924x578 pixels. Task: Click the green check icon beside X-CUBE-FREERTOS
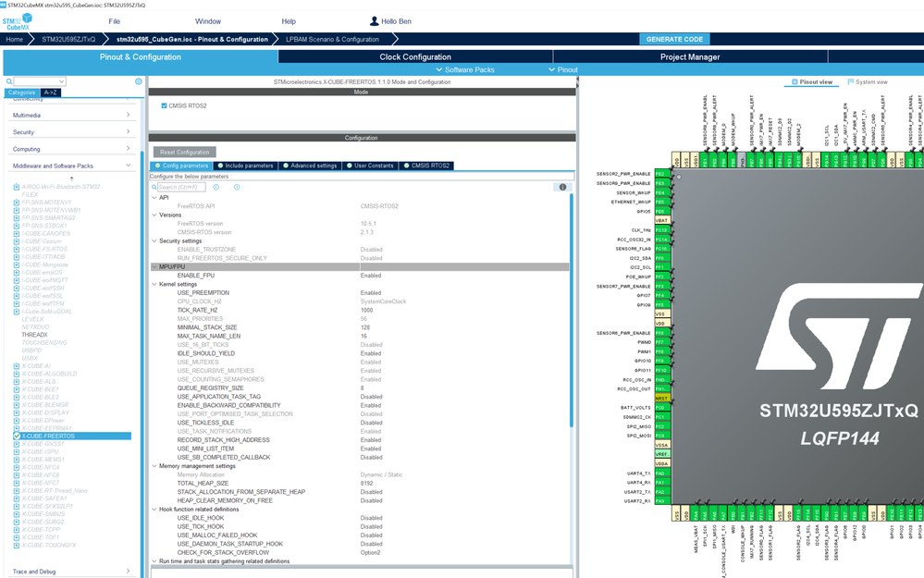coord(17,436)
